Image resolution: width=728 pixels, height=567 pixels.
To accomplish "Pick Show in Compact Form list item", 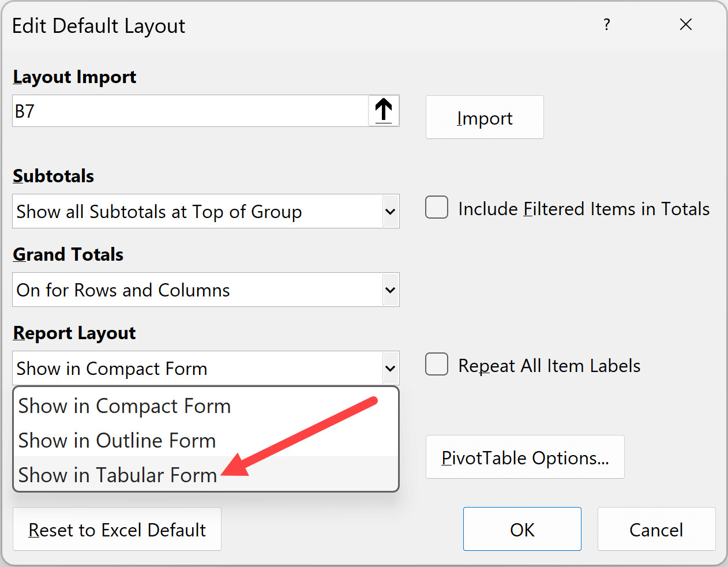I will click(x=125, y=406).
